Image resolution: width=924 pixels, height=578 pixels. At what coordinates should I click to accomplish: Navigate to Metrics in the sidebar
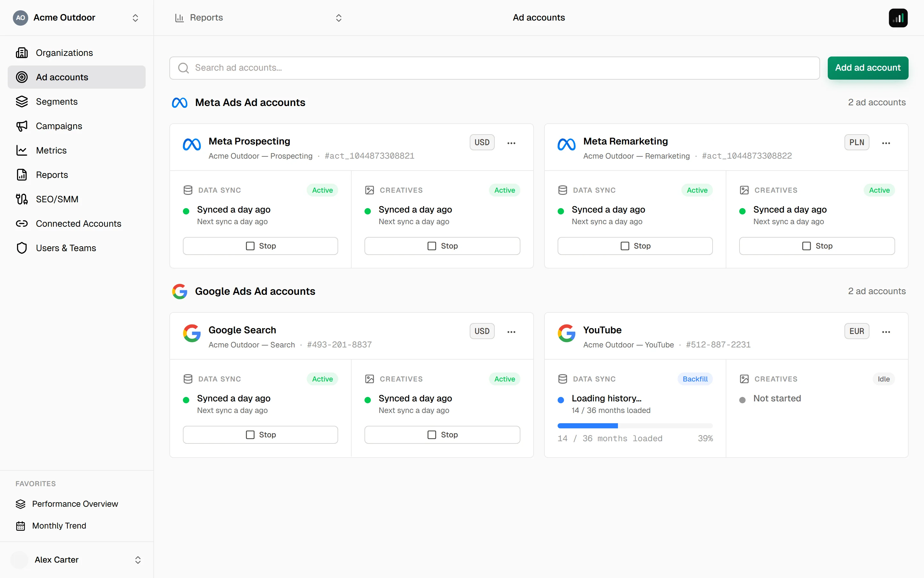[x=77, y=151]
